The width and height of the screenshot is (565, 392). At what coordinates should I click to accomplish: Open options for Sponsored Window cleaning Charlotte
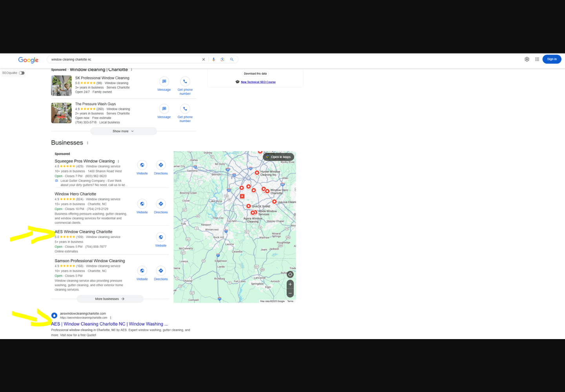(x=131, y=70)
